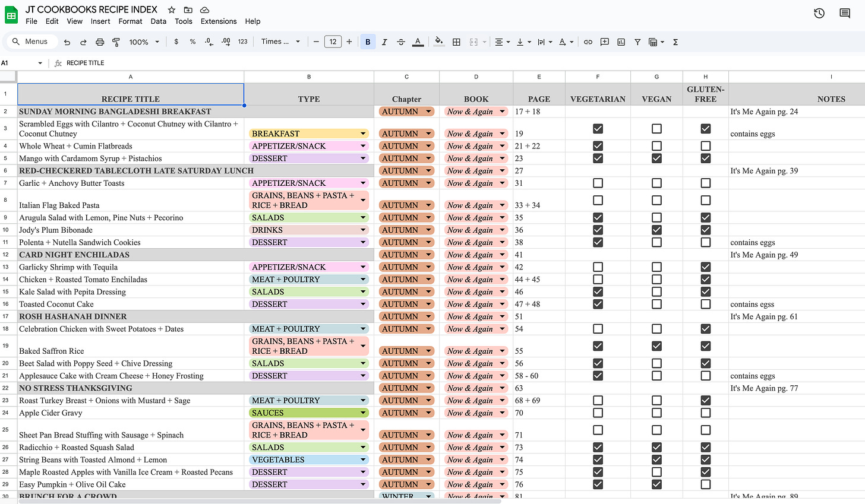Format as percent icon
865x504 pixels.
pos(192,42)
